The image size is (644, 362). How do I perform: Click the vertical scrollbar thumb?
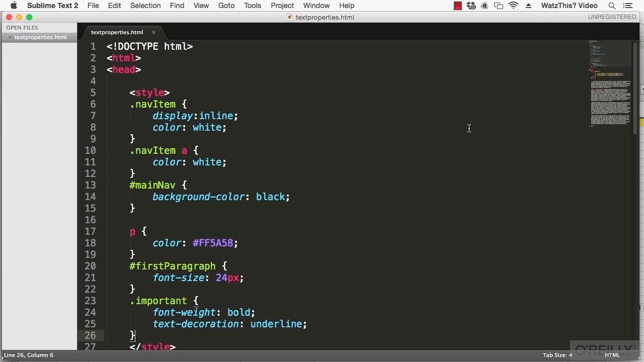[636, 88]
